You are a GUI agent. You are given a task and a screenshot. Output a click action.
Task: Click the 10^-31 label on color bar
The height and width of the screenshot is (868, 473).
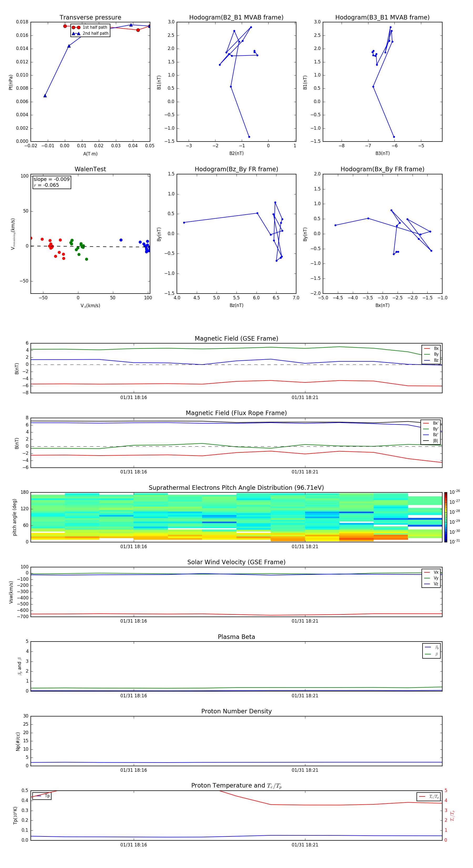click(x=455, y=542)
